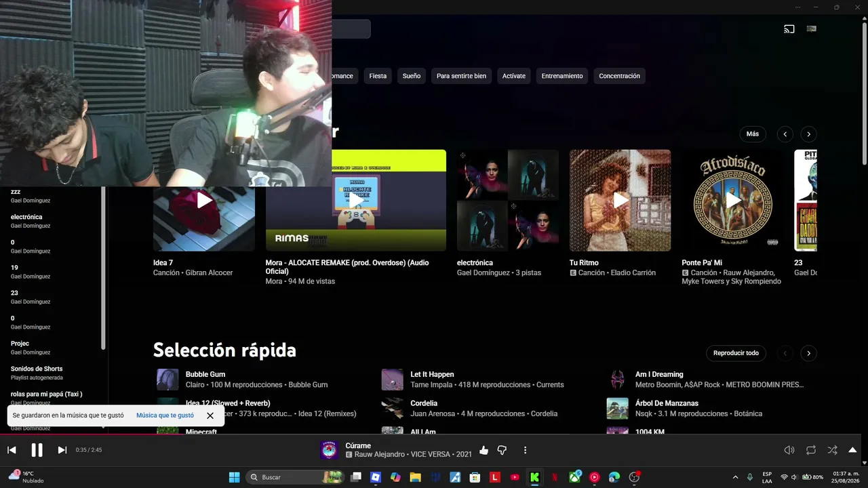Show previous Selección rápida songs
The image size is (868, 488).
pos(785,353)
